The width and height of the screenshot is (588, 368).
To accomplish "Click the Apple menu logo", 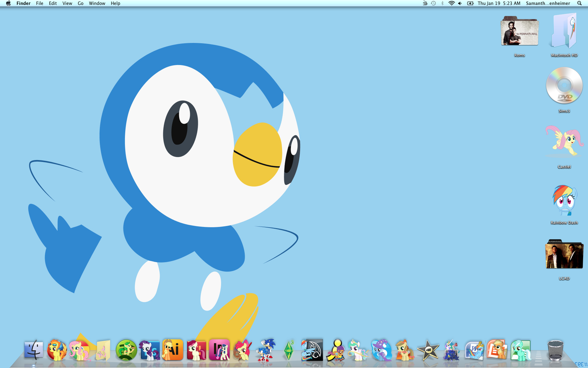I will coord(8,3).
